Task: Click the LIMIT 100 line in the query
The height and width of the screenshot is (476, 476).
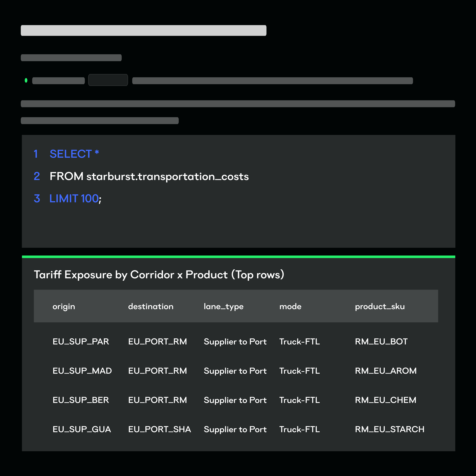Action: click(75, 199)
